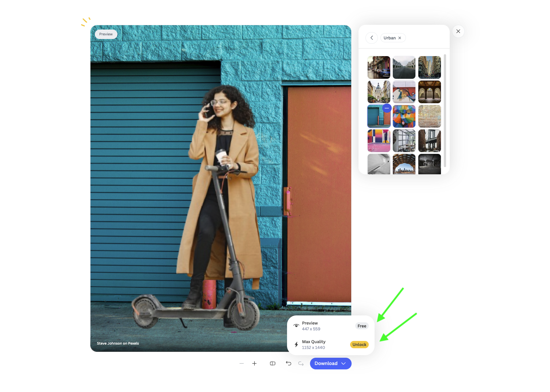Choose the free Preview download option

pos(331,326)
